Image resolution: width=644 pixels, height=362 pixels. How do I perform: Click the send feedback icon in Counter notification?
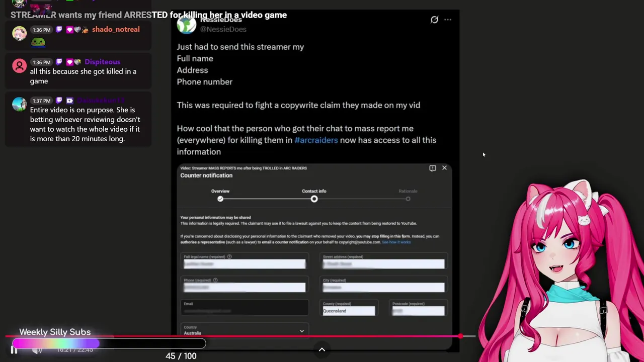tap(433, 168)
